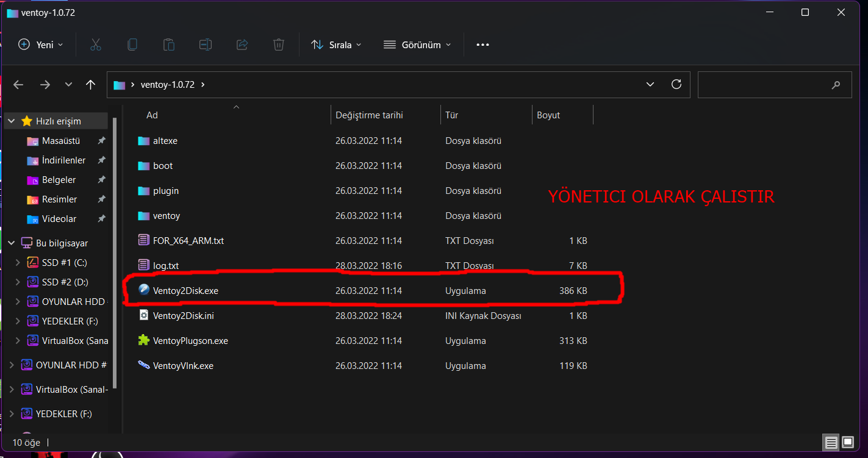This screenshot has width=868, height=458.
Task: Click the folder icon in address bar
Action: (x=120, y=85)
